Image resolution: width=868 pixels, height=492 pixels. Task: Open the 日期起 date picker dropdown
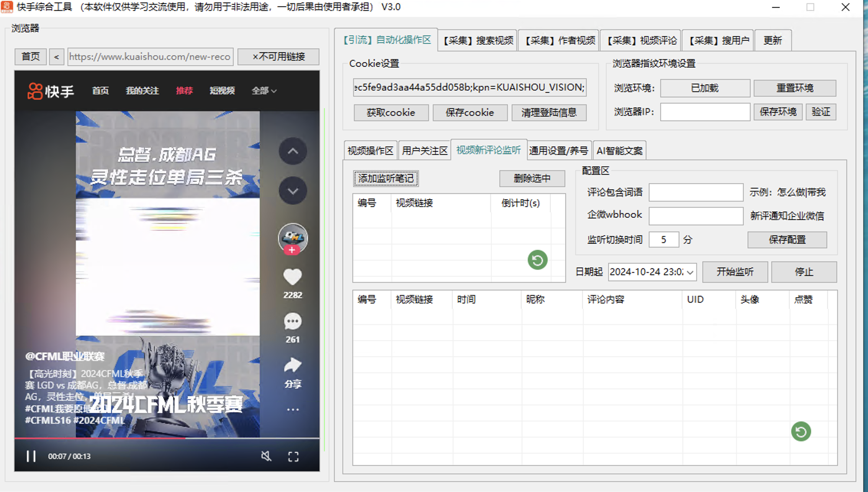(689, 272)
